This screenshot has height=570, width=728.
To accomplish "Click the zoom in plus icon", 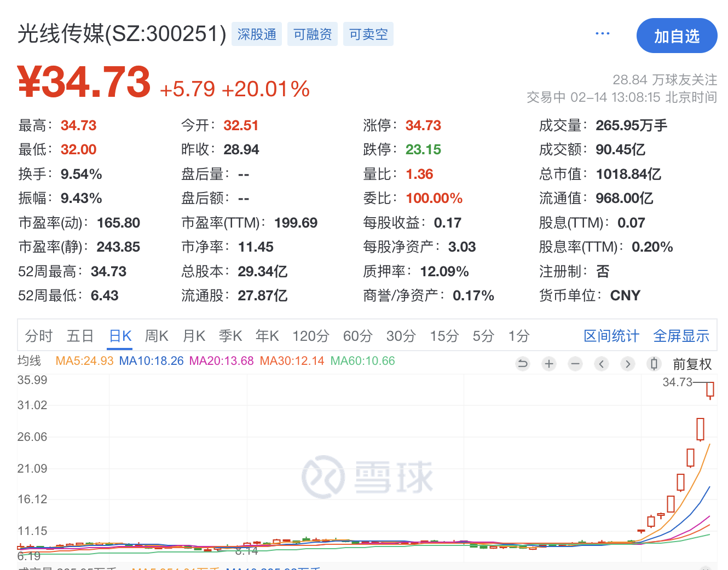I will tap(549, 364).
